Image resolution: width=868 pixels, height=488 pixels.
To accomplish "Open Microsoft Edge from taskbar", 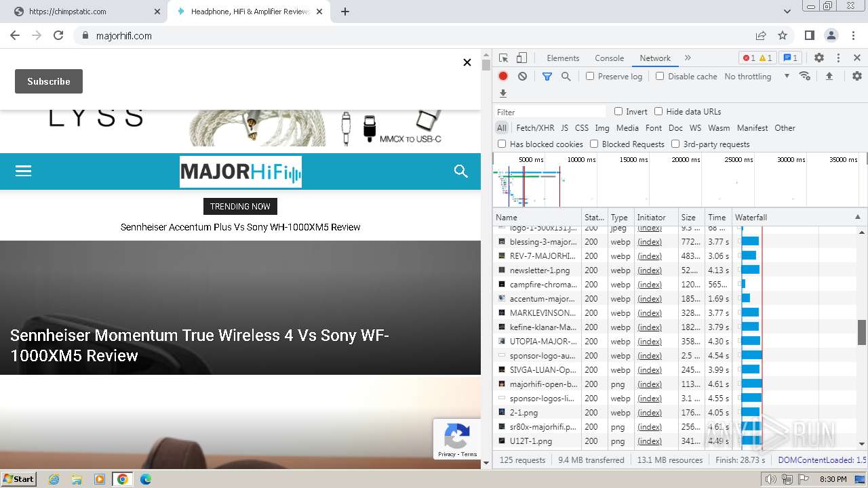I will click(x=145, y=479).
